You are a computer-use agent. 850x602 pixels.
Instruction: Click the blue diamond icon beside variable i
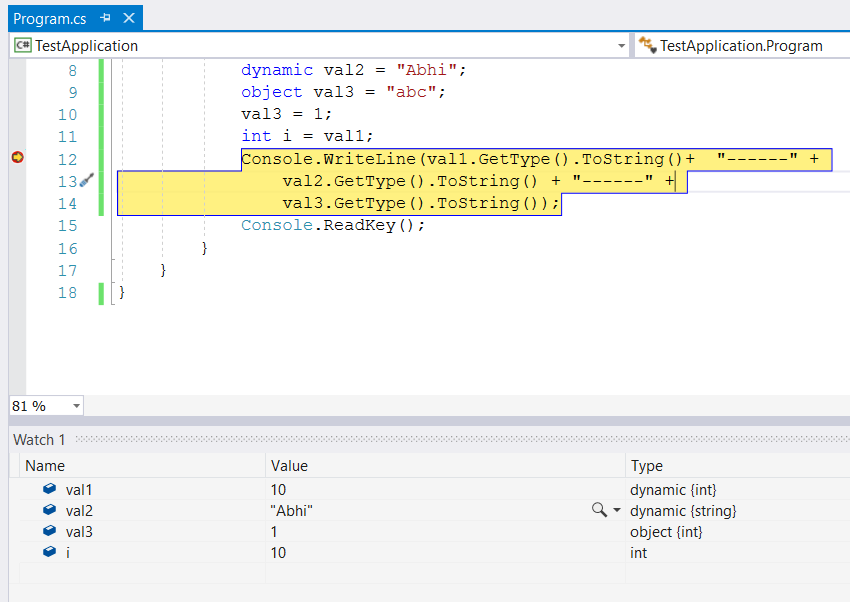tap(48, 553)
